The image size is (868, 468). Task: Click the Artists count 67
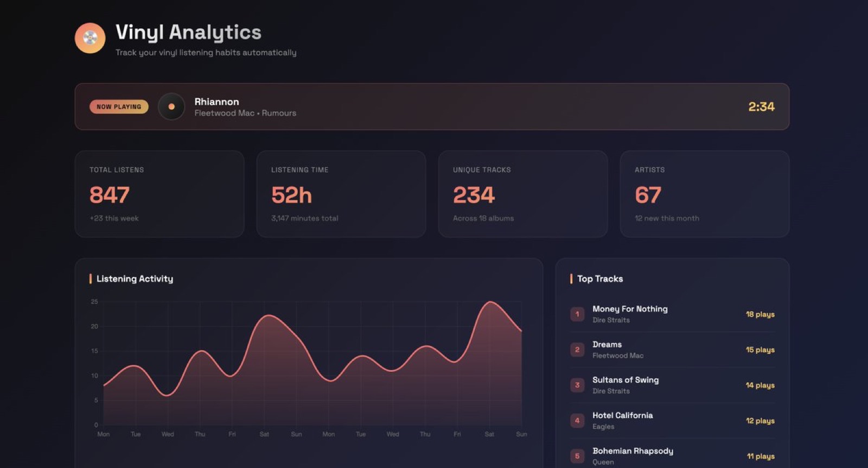coord(648,195)
